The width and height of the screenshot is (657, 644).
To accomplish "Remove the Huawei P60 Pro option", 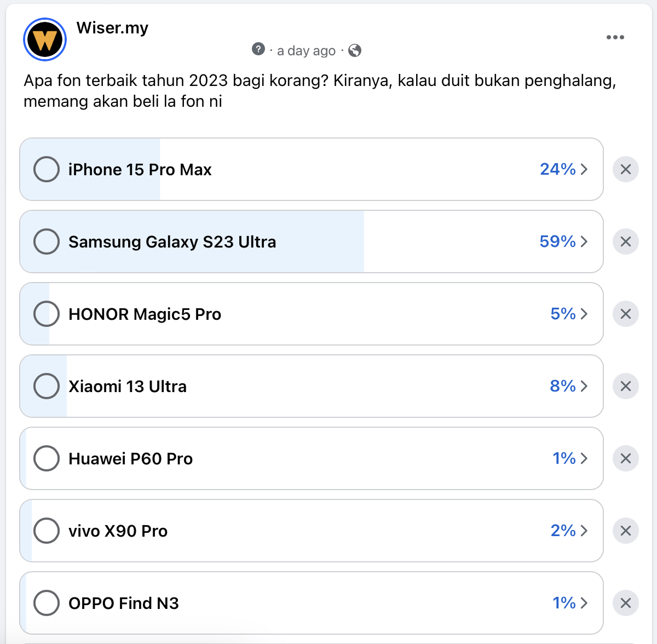I will click(x=626, y=458).
